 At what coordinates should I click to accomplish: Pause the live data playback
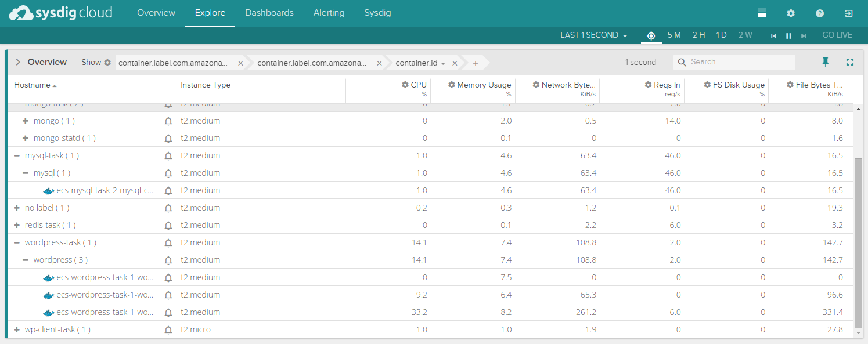(788, 36)
